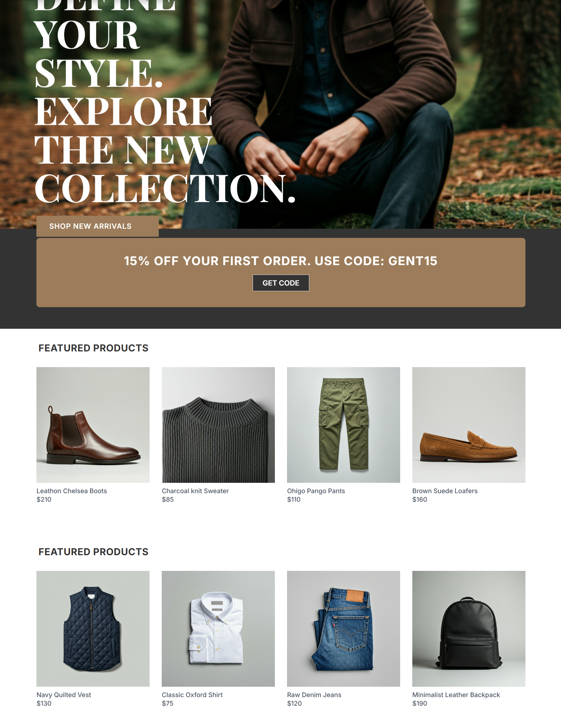This screenshot has width=561, height=728.
Task: Open the Charcoal knit Sweater image
Action: coord(218,425)
